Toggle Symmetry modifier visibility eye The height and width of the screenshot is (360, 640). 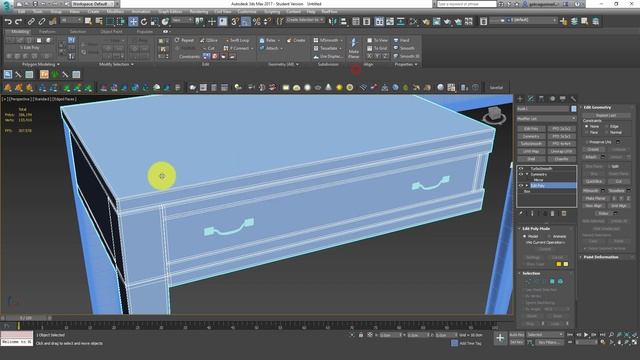pos(521,174)
